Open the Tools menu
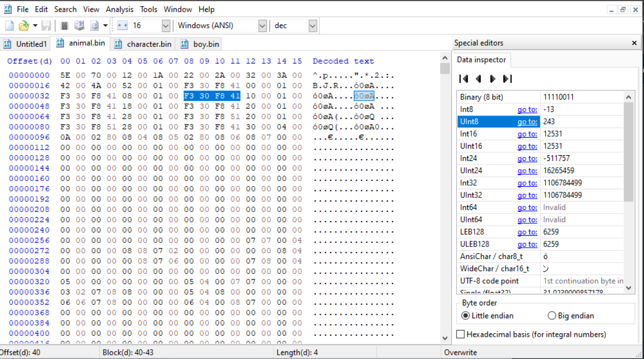 coord(149,9)
